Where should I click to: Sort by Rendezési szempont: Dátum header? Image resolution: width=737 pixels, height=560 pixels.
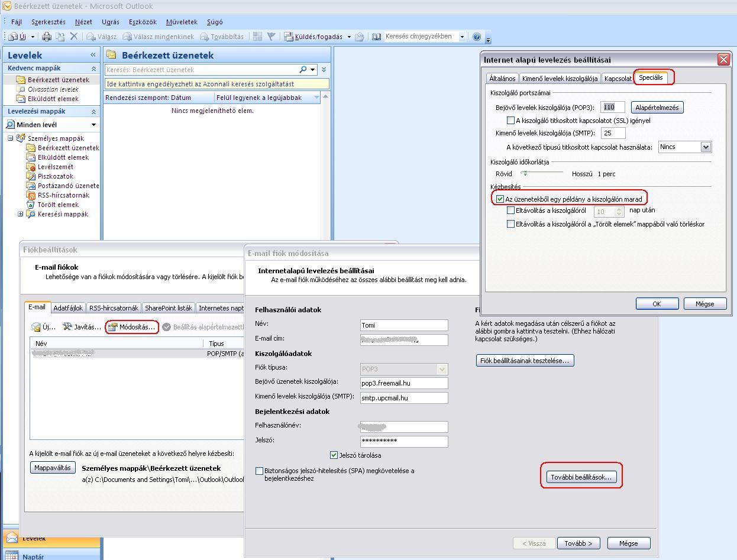159,98
